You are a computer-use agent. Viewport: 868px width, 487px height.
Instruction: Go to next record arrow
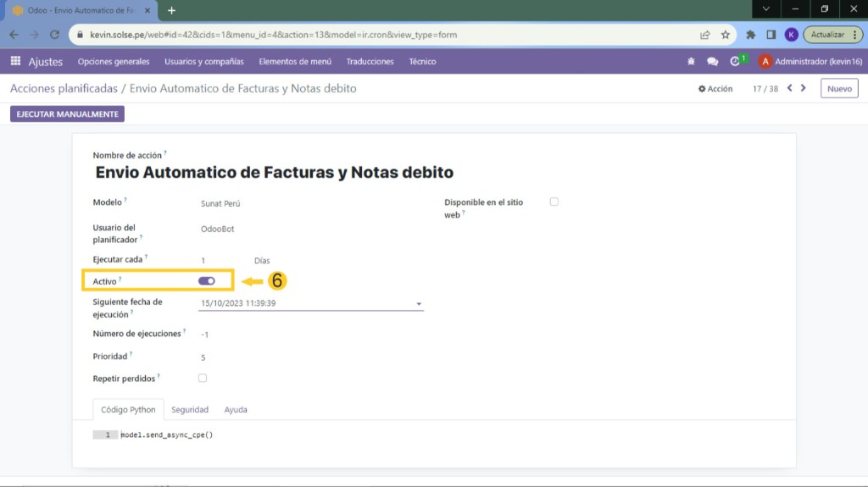coord(804,88)
